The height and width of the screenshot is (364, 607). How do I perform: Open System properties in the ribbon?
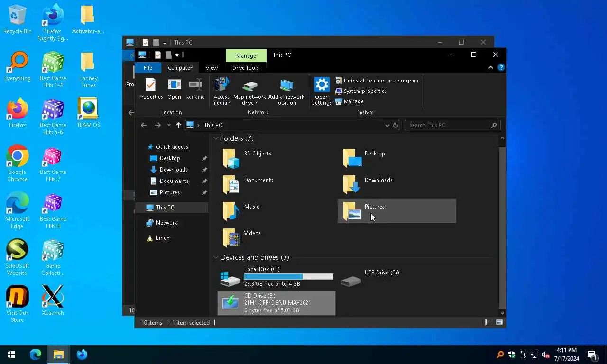(x=361, y=91)
